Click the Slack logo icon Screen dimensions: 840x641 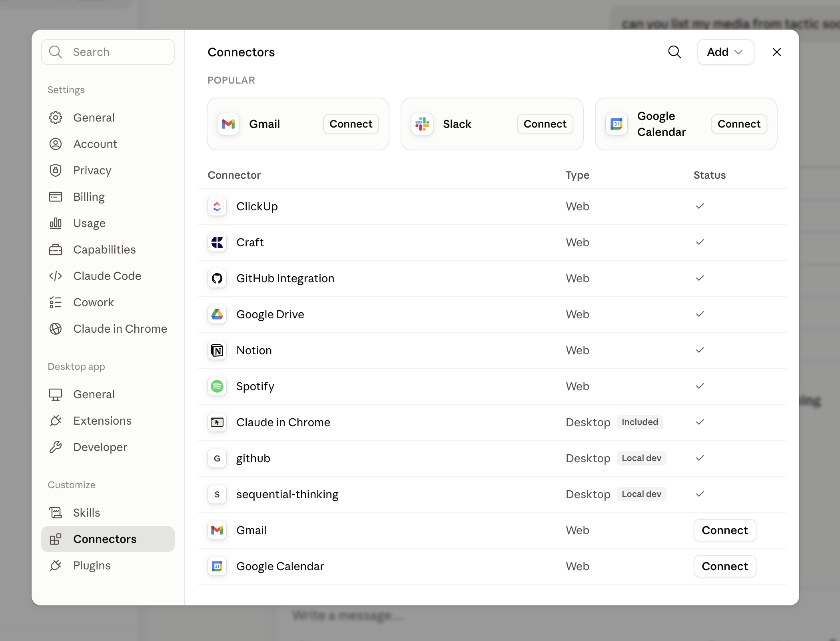[422, 124]
